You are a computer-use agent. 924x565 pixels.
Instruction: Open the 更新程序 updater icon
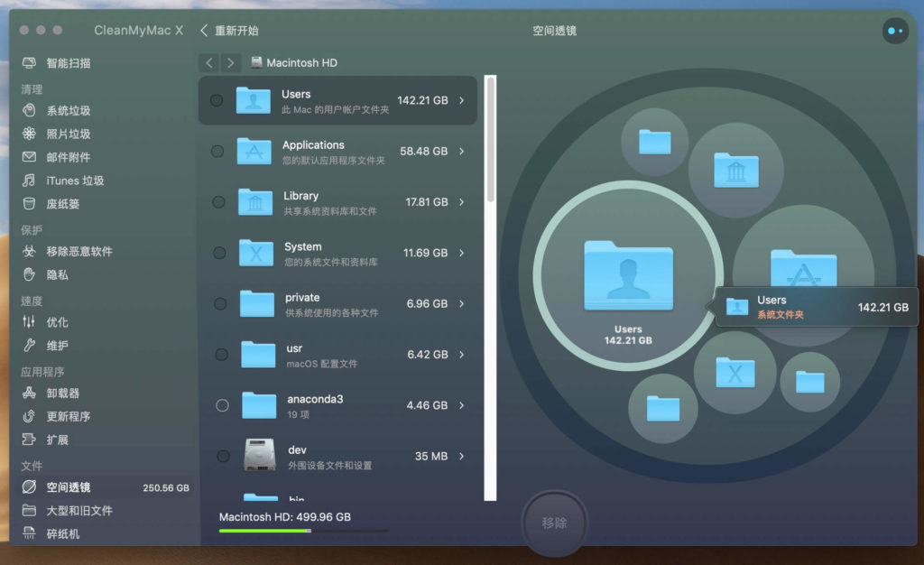pos(29,417)
